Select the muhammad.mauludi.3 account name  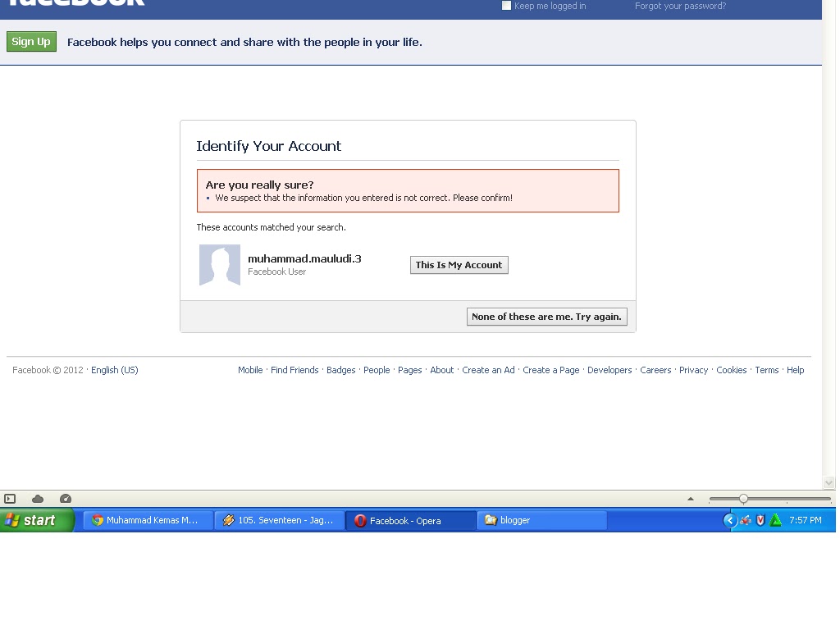point(304,258)
